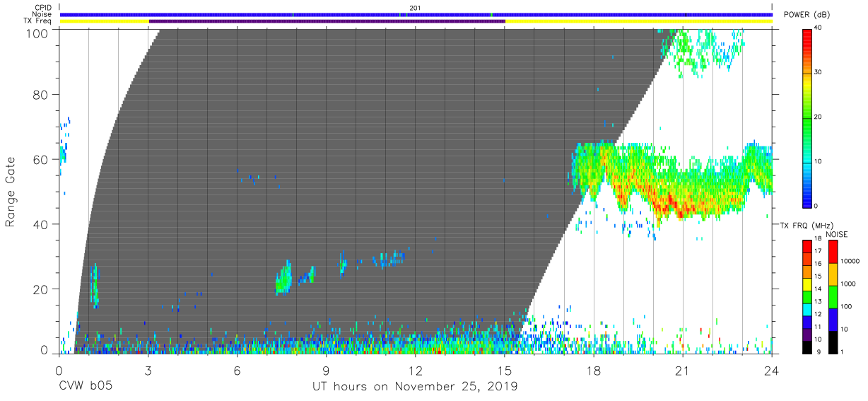Click the "30" tick on the POWER colorbar
This screenshot has height=401, width=868.
pyautogui.click(x=819, y=72)
